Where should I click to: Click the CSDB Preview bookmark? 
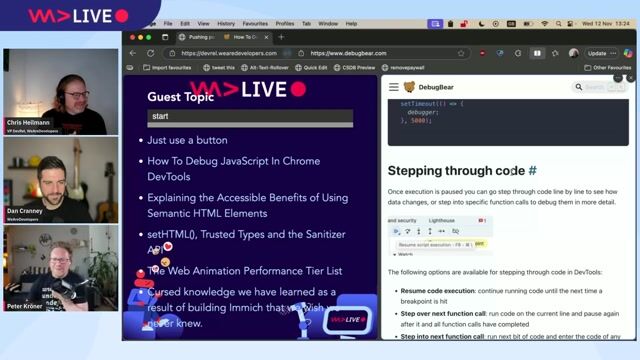tap(354, 68)
